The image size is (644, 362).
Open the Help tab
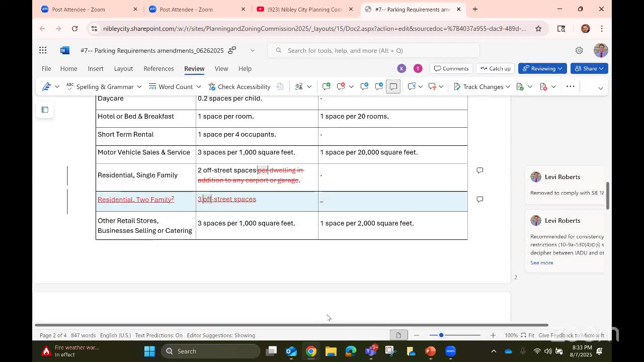[245, 68]
